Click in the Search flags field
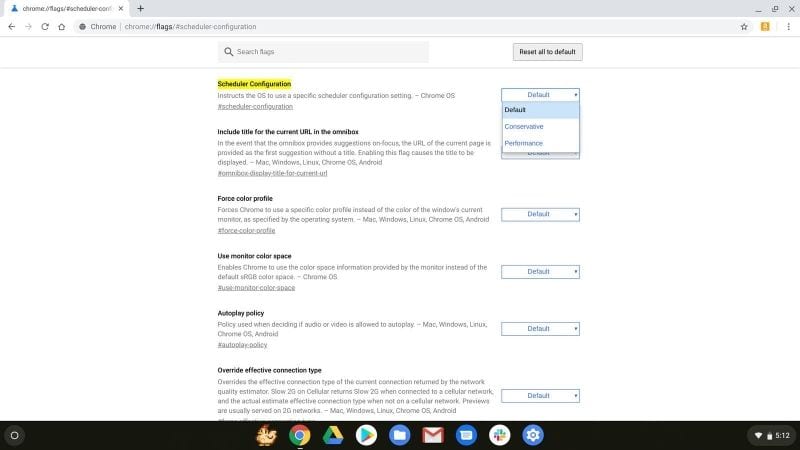Image resolution: width=800 pixels, height=450 pixels. pyautogui.click(x=325, y=52)
